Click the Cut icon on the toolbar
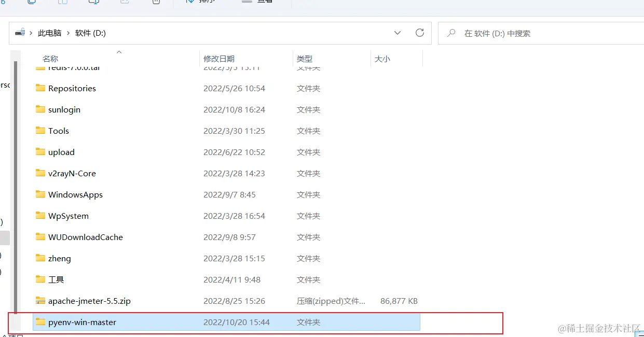644x337 pixels. point(4,2)
